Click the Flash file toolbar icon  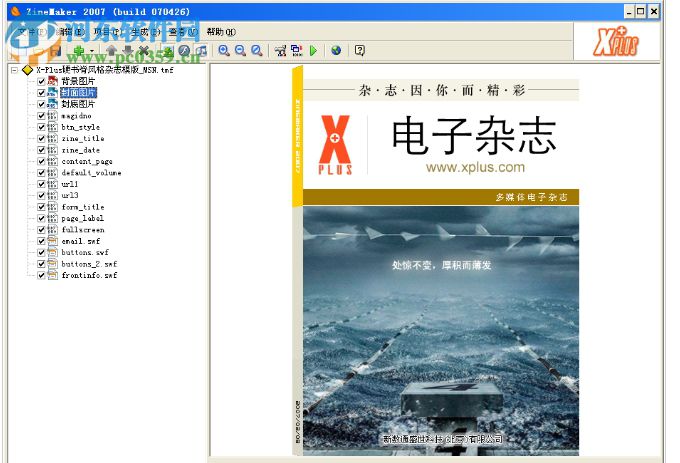[184, 51]
